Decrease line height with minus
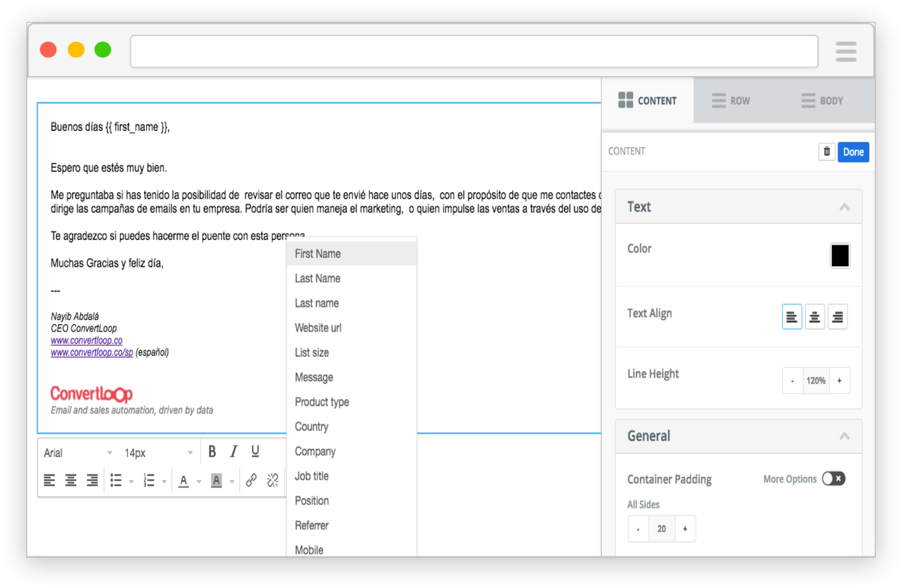Viewport: 902px width, 588px height. coord(792,381)
